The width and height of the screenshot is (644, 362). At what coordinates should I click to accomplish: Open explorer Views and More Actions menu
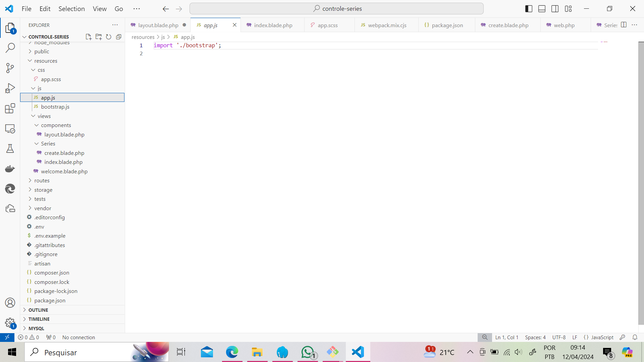coord(115,25)
